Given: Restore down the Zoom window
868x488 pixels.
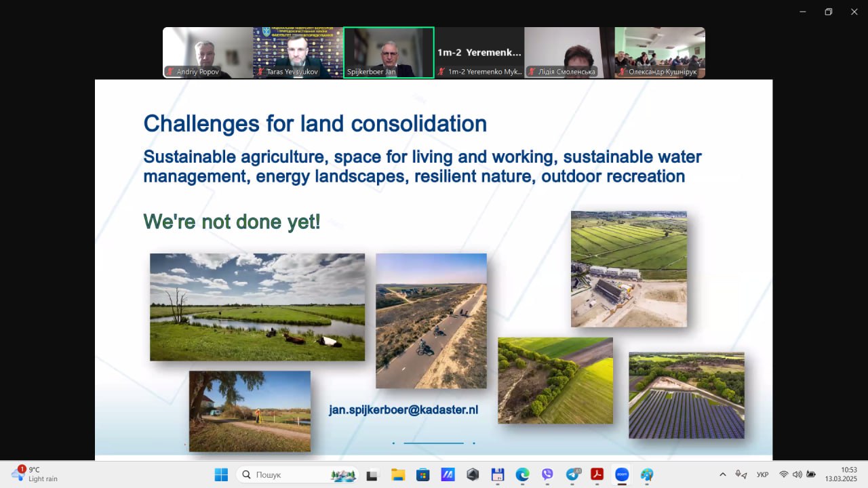Looking at the screenshot, I should point(828,12).
